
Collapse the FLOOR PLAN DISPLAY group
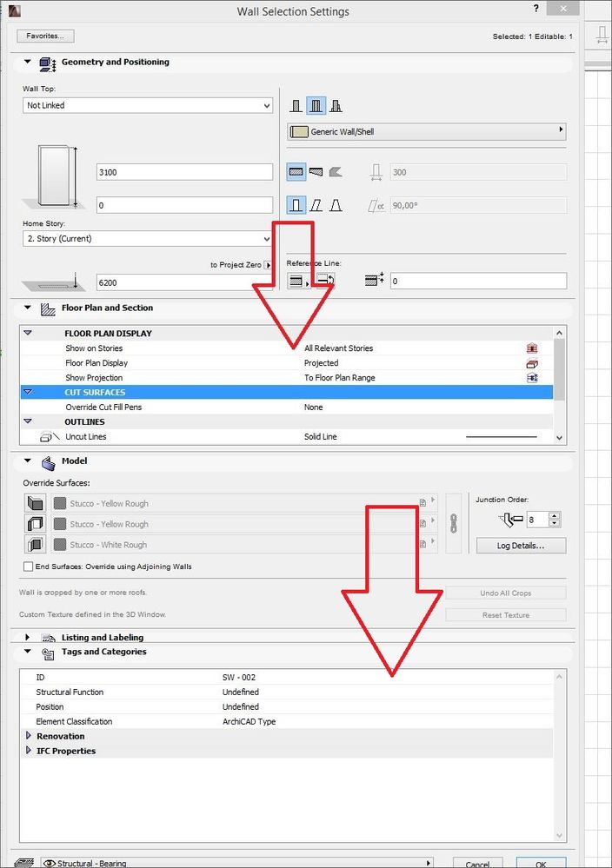[x=28, y=334]
